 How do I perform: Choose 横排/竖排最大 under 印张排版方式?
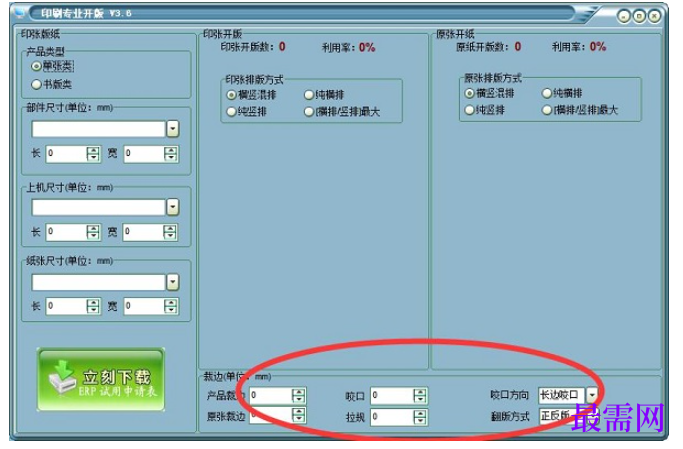pyautogui.click(x=309, y=111)
